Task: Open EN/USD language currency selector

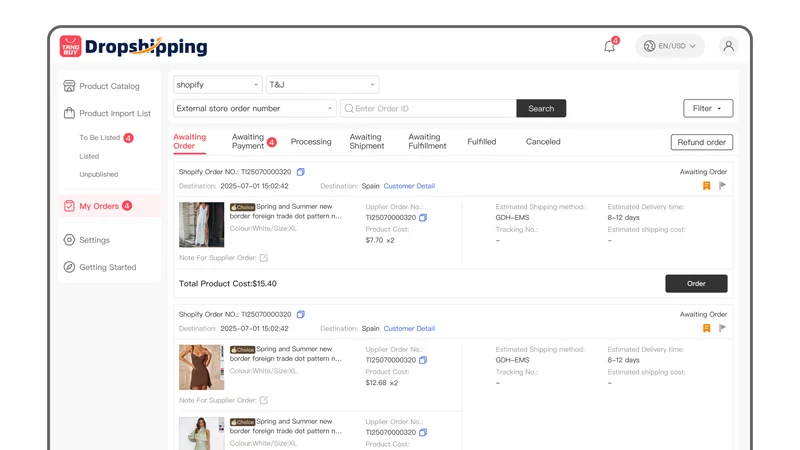Action: pos(669,46)
